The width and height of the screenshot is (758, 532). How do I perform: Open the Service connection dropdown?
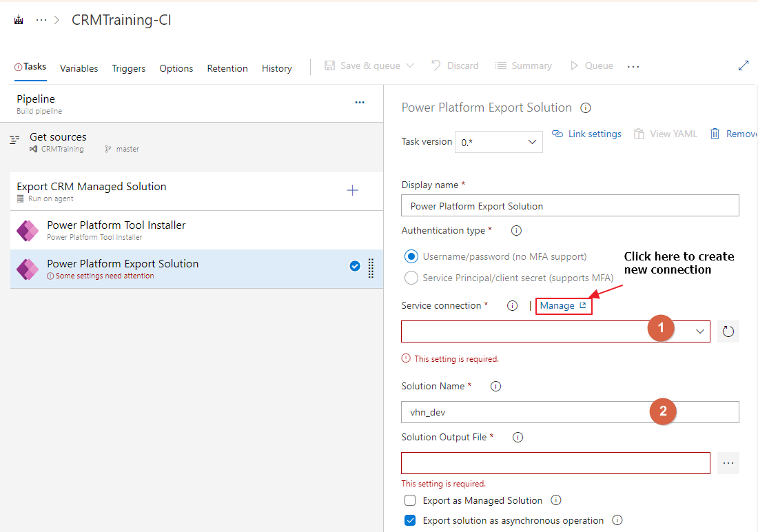(555, 331)
